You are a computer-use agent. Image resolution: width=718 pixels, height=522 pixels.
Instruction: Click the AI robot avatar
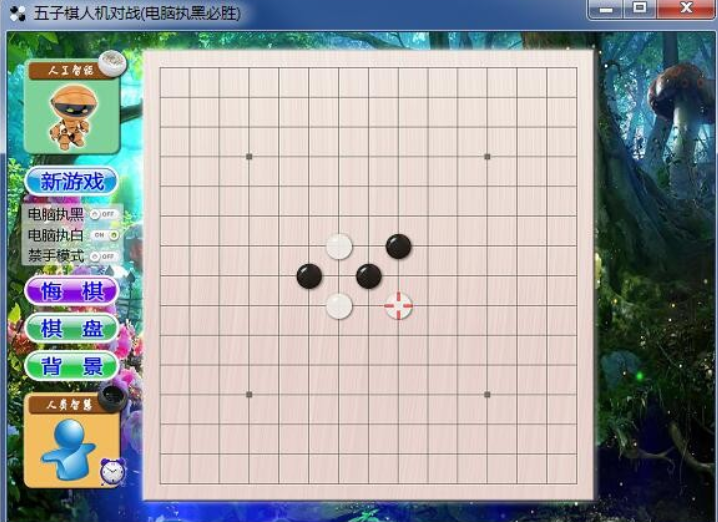click(73, 117)
